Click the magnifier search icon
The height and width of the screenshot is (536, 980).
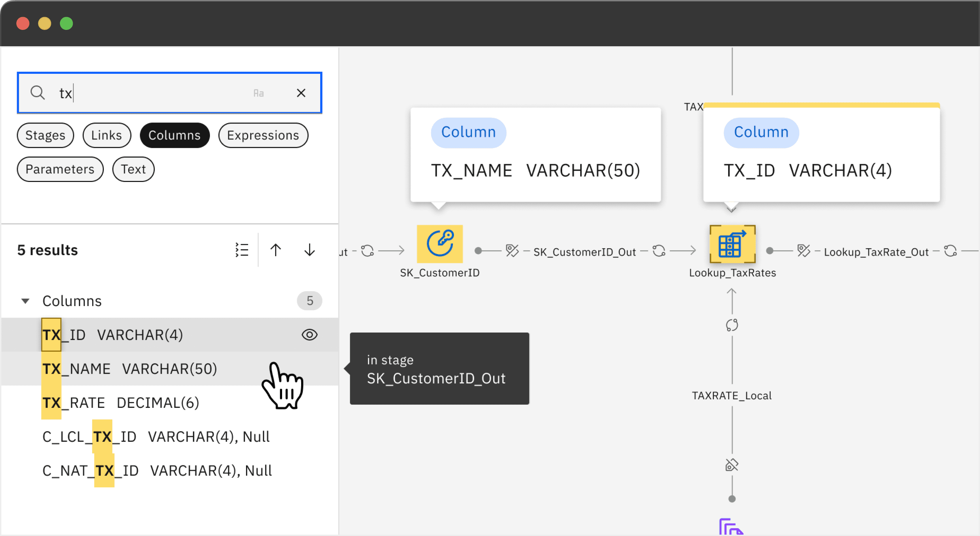point(38,93)
